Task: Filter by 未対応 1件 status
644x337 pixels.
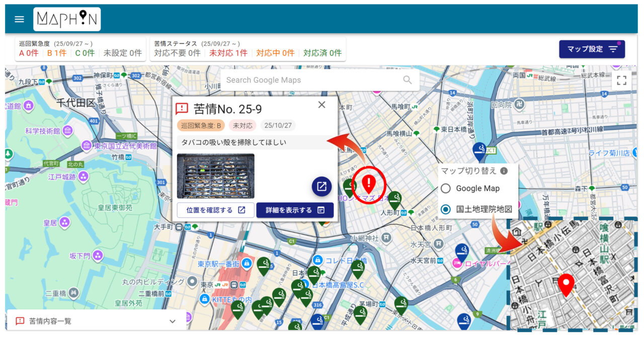Action: pos(228,53)
